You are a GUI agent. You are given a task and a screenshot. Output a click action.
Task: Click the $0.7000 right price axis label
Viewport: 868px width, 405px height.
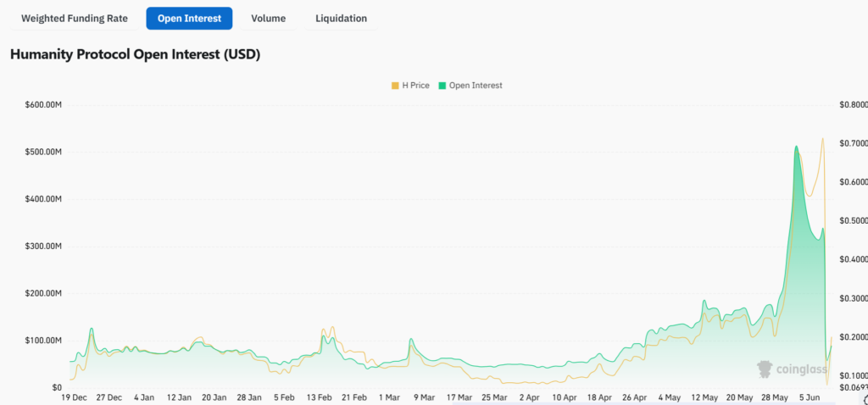coord(854,143)
